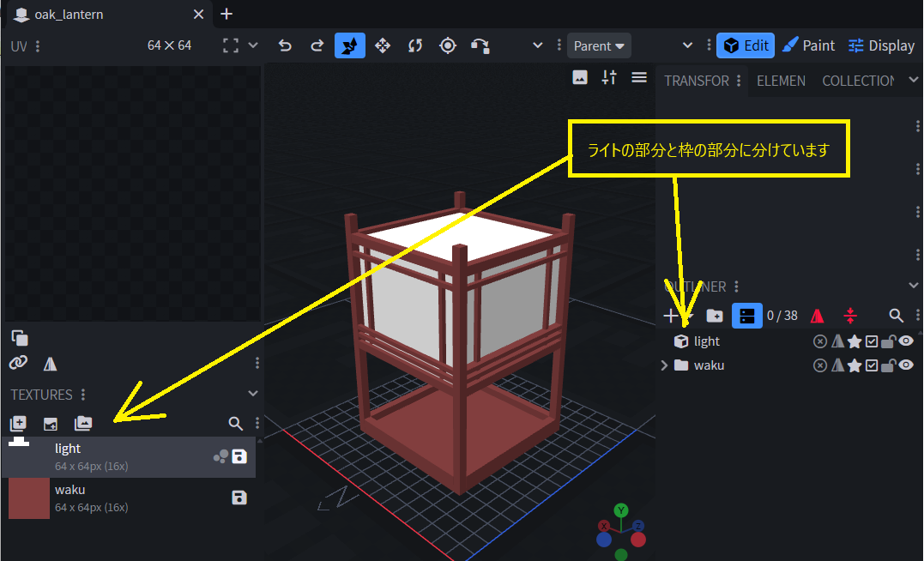Screen dimensions: 924x561
Task: Switch to the Collections tab
Action: [858, 81]
